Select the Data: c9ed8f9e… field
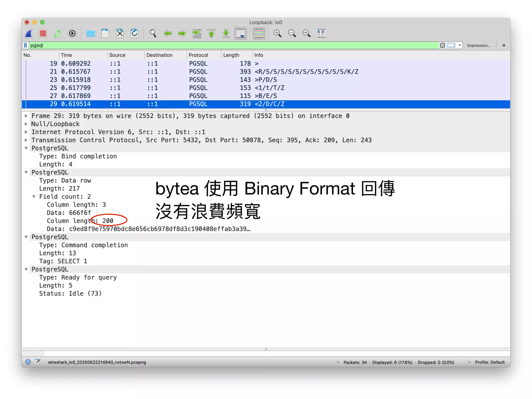The image size is (532, 399). (x=149, y=229)
